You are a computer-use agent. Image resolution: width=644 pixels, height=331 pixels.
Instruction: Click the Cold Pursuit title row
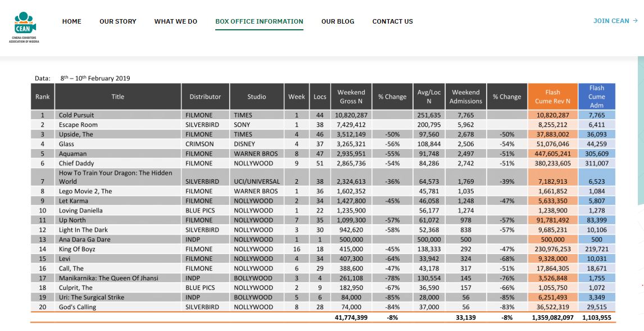coord(76,115)
